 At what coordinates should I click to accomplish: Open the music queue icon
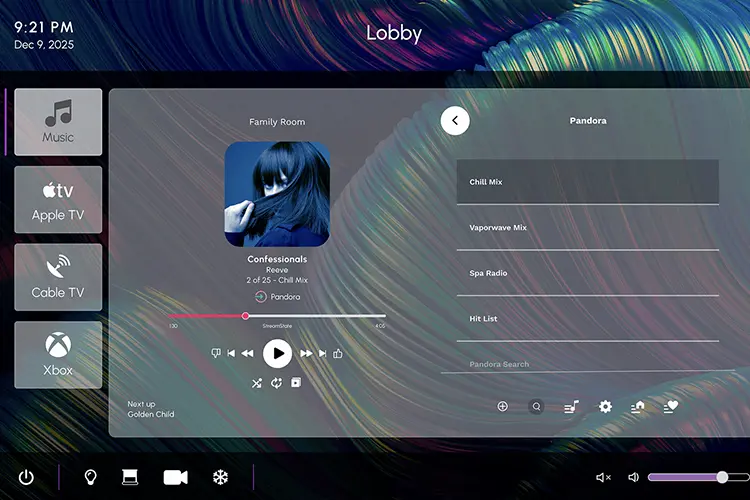(572, 407)
